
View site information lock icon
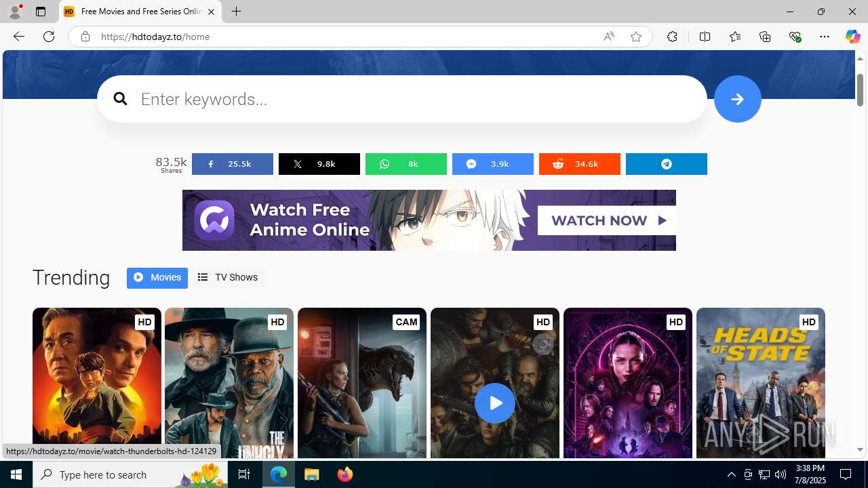tap(85, 37)
